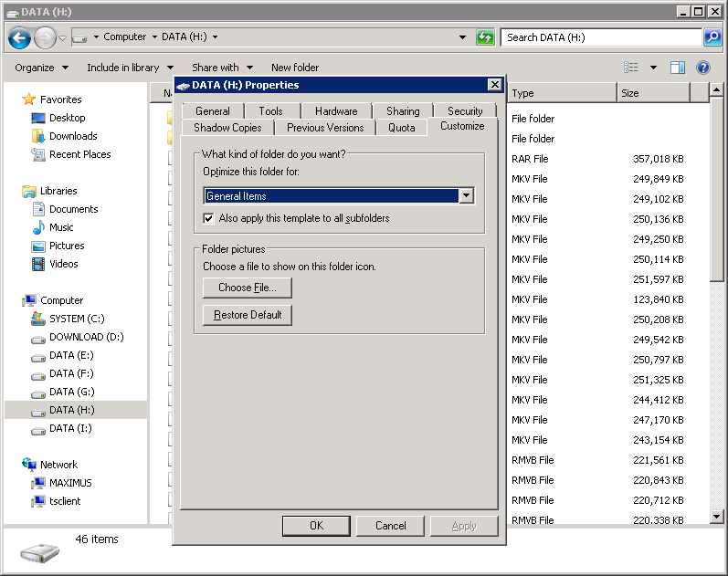Open recent pages dropdown beside Forward arrow

pyautogui.click(x=63, y=37)
